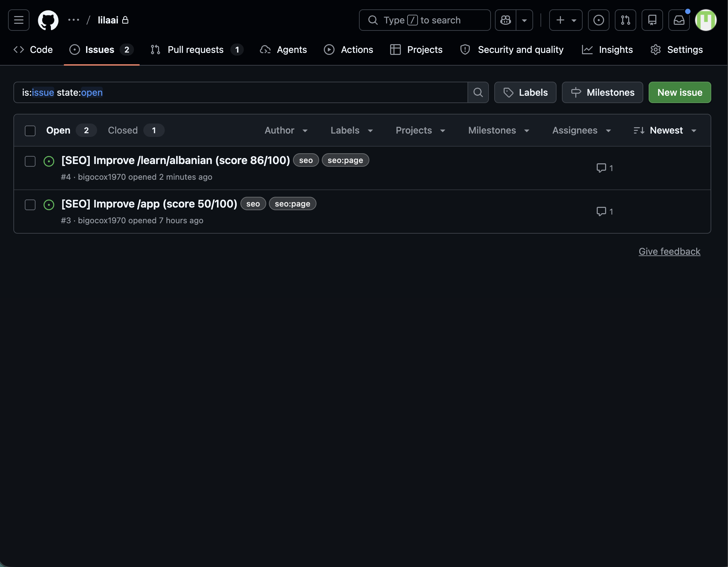This screenshot has width=728, height=567.
Task: Open the Newest sort dropdown
Action: click(x=665, y=131)
